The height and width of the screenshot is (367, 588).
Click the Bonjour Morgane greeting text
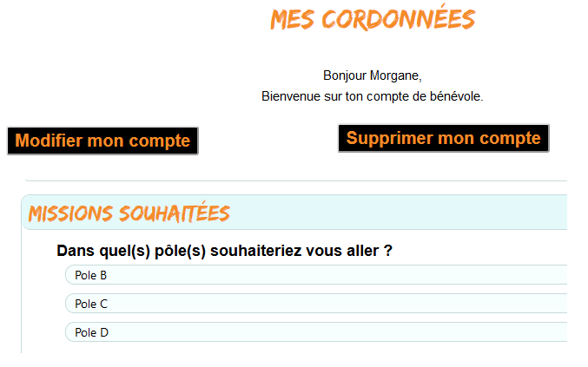pyautogui.click(x=372, y=75)
